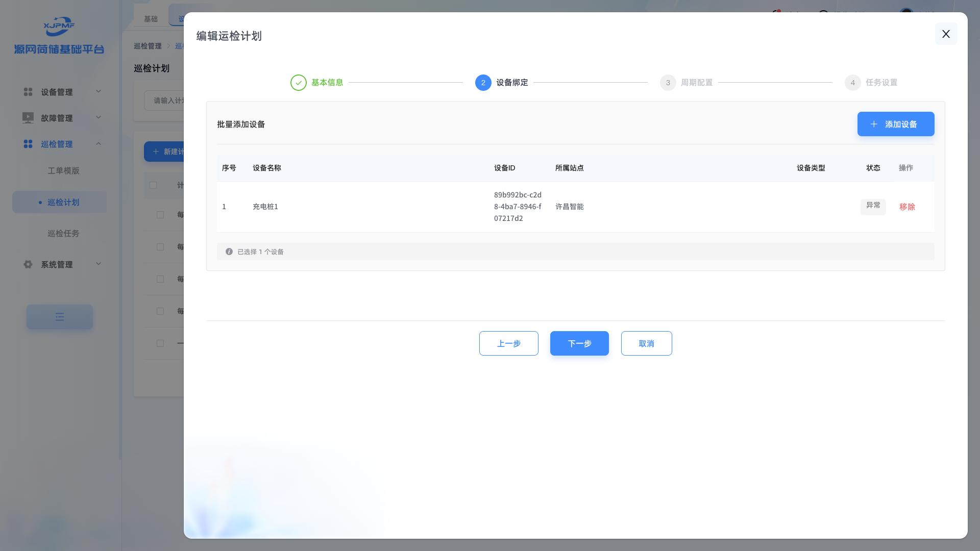Viewport: 980px width, 551px height.
Task: Click the sidebar collapse menu icon button
Action: [x=60, y=317]
